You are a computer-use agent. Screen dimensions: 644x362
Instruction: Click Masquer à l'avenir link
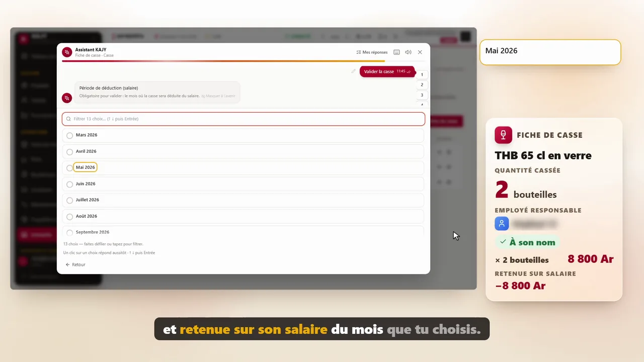click(x=218, y=96)
